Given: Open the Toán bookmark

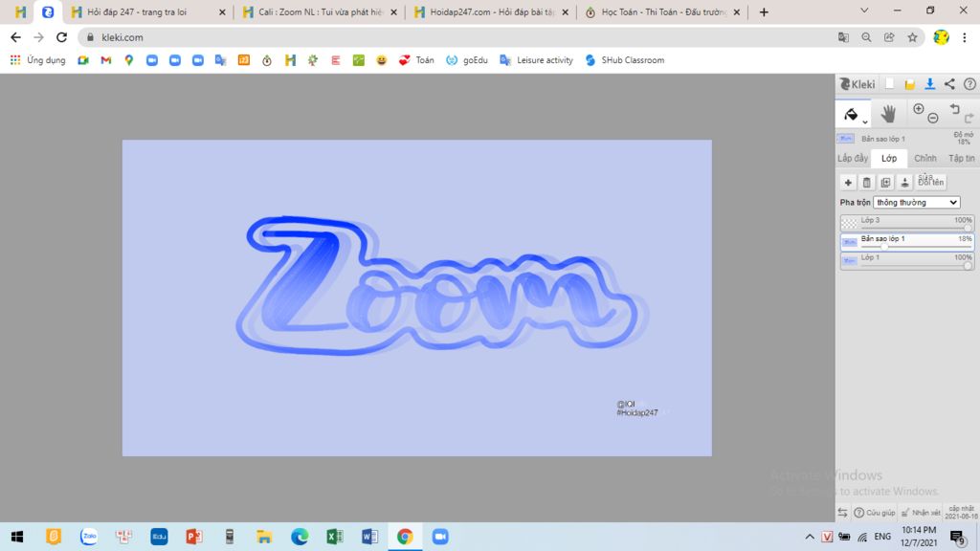Looking at the screenshot, I should pyautogui.click(x=416, y=60).
